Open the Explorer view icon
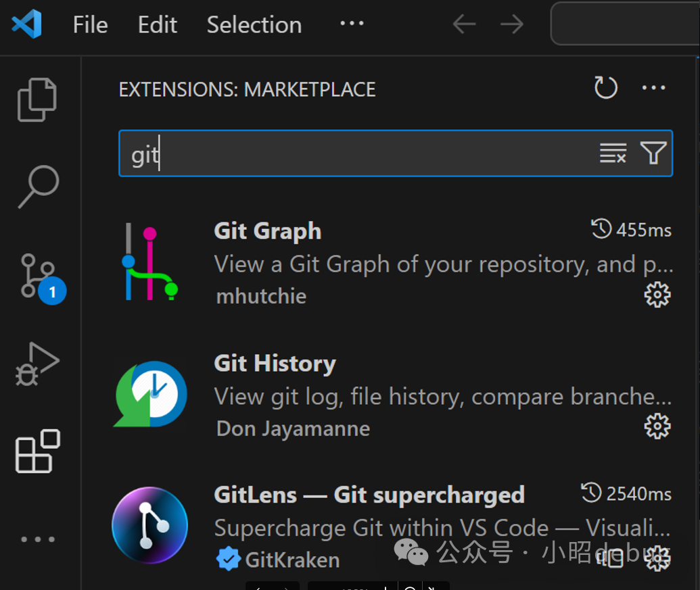 [x=37, y=99]
